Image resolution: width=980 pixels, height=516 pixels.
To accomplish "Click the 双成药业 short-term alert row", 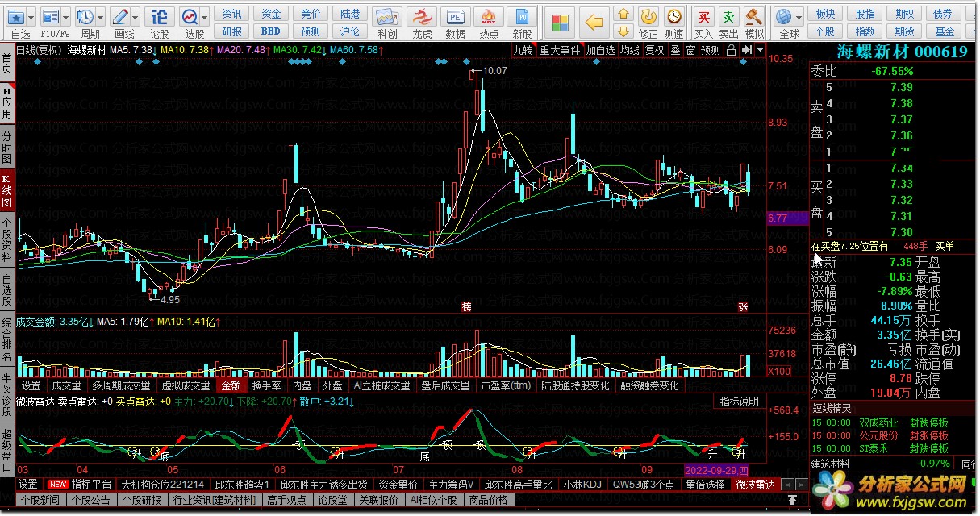I will (893, 422).
